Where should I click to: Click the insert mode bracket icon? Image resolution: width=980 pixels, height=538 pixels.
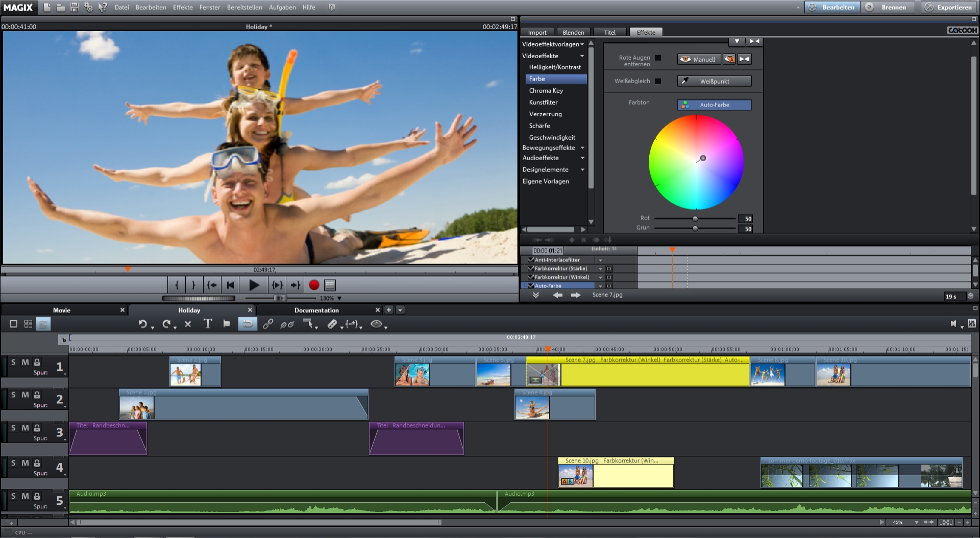pyautogui.click(x=352, y=324)
